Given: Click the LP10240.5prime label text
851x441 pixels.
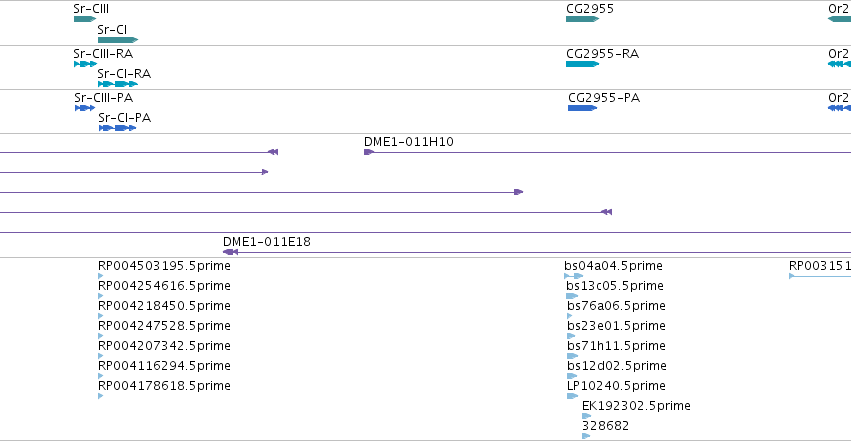Looking at the screenshot, I should point(617,386).
